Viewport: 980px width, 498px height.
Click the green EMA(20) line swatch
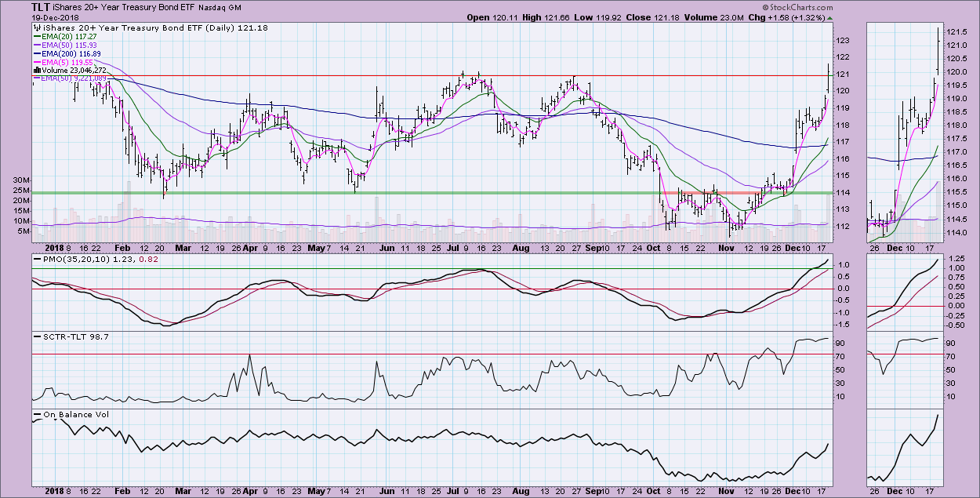37,36
